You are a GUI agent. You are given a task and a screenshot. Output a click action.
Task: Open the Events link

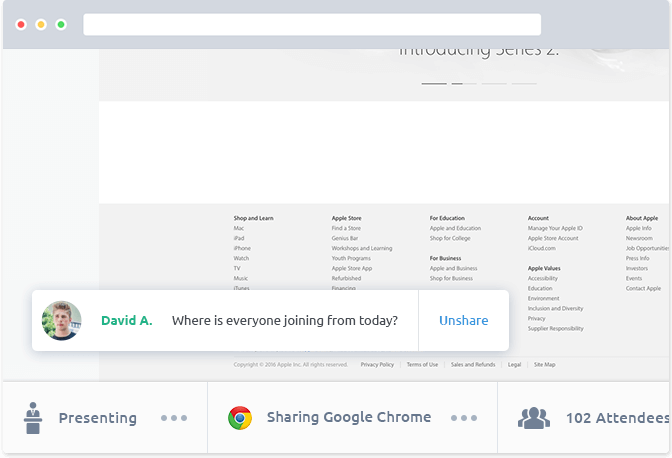[634, 278]
